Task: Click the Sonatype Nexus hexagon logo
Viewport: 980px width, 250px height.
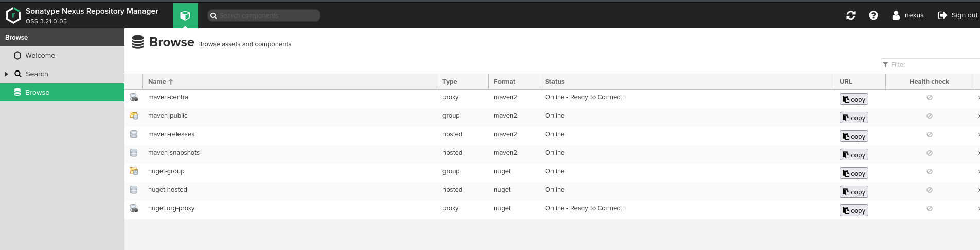Action: click(x=13, y=15)
